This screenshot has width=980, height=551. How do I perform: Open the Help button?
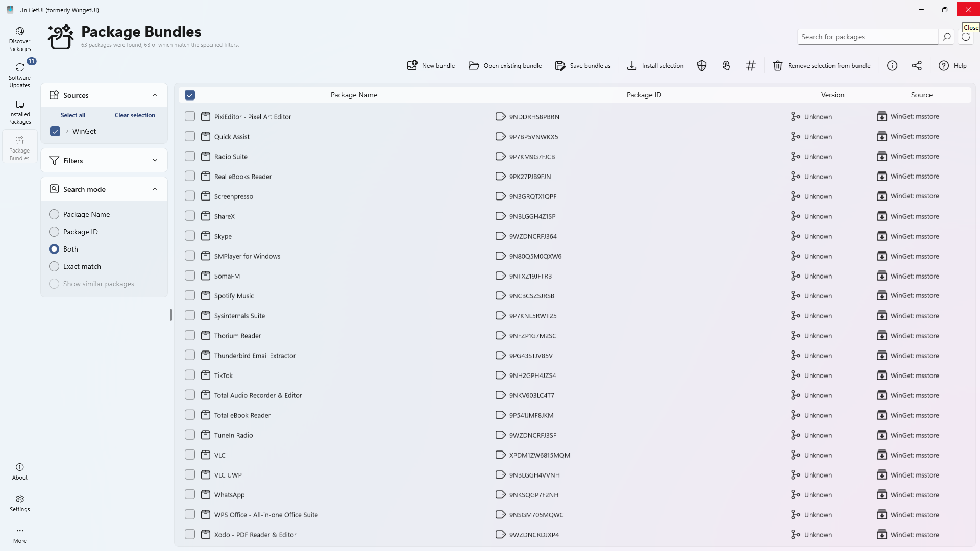pos(952,66)
